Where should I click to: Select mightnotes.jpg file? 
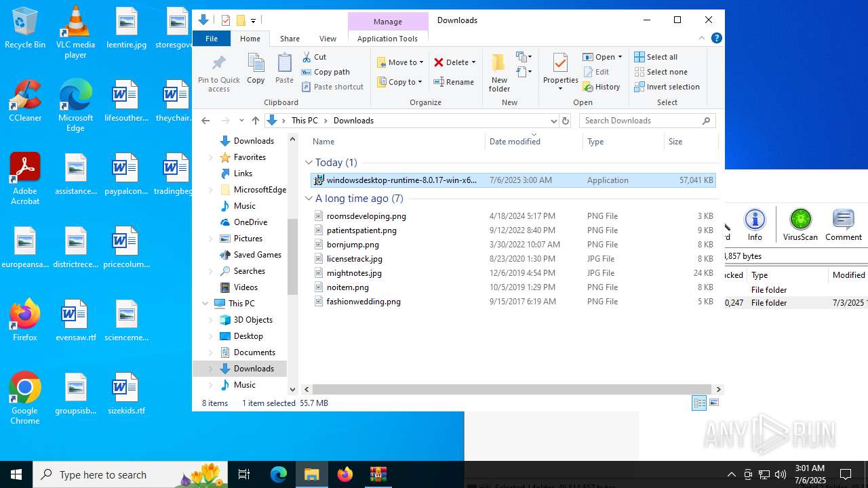coord(354,273)
